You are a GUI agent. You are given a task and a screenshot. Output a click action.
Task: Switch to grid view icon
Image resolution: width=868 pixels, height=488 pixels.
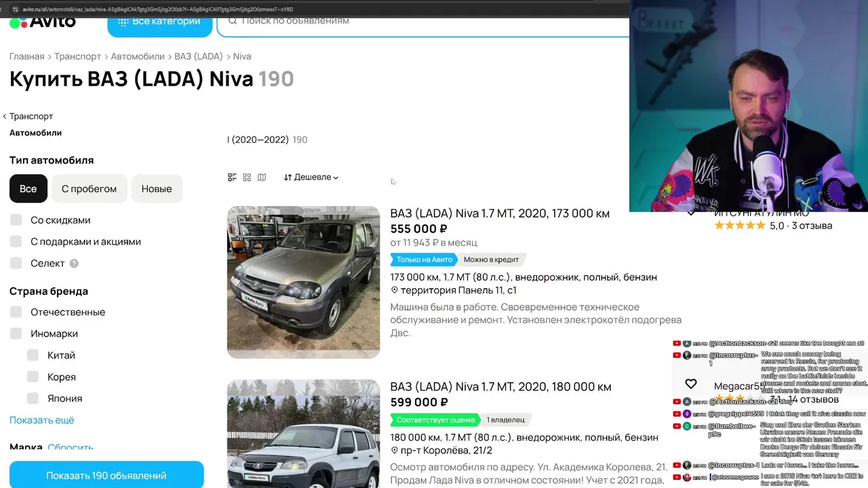click(247, 177)
